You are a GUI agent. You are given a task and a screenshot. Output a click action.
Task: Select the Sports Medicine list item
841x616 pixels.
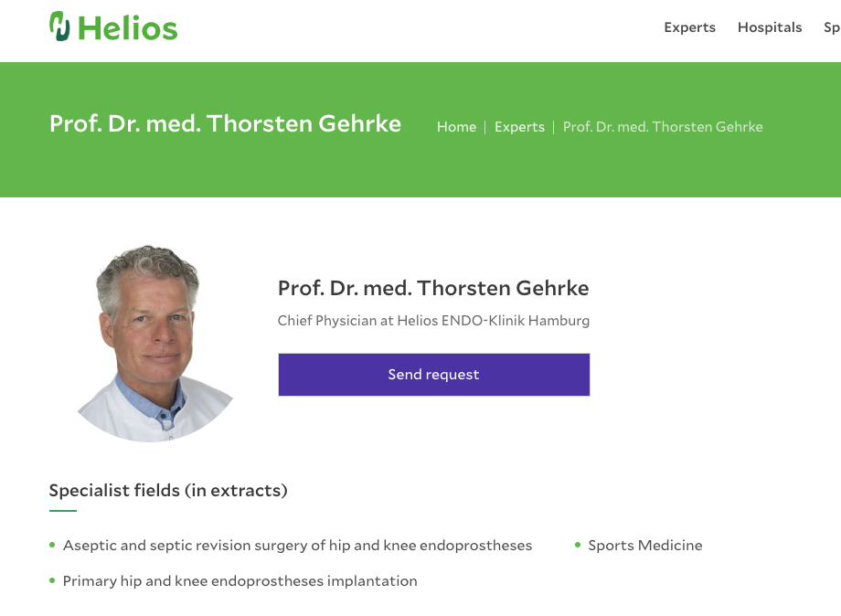click(x=644, y=546)
